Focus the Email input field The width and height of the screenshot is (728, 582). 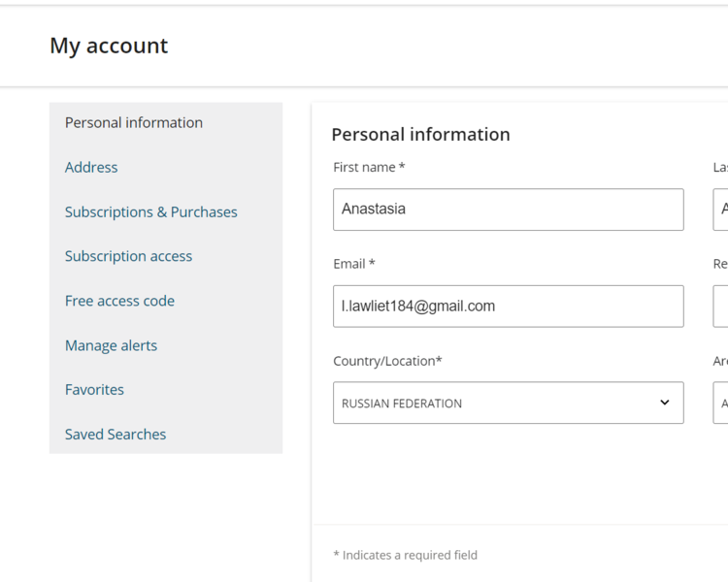(x=508, y=307)
